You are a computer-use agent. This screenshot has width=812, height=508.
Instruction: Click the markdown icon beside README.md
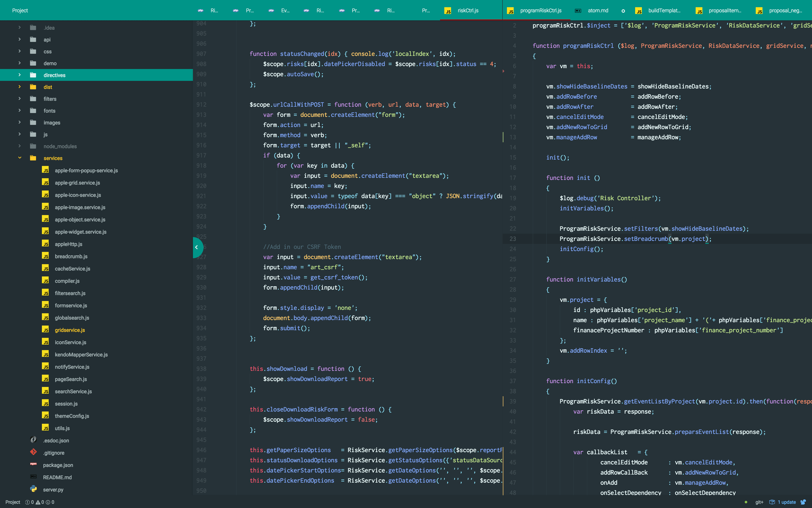click(x=33, y=476)
